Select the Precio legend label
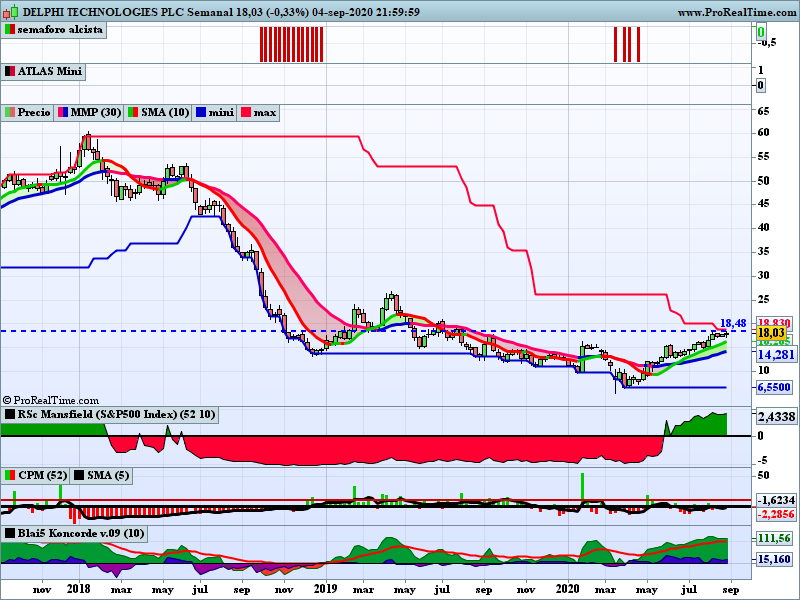The image size is (800, 600). pos(34,112)
